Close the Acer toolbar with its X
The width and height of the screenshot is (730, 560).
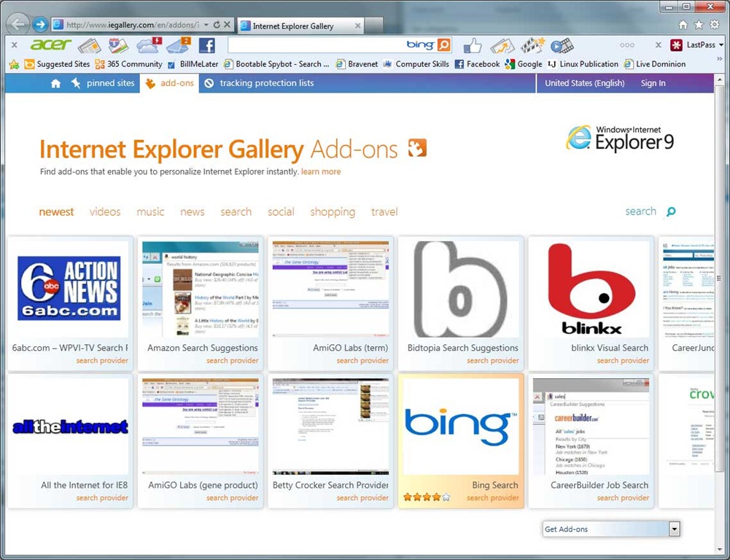15,45
